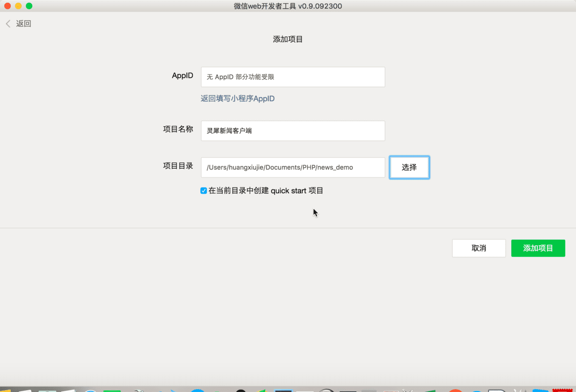Close the window with red button

7,6
